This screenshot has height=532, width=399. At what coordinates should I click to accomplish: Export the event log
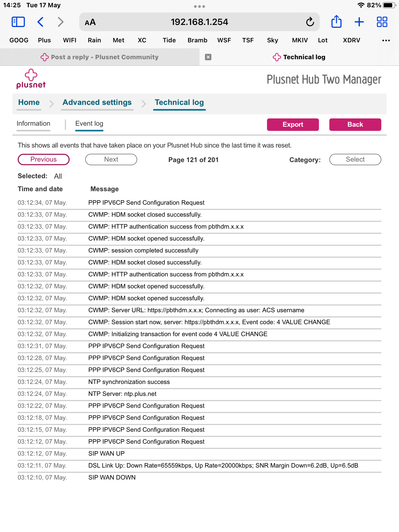click(293, 124)
